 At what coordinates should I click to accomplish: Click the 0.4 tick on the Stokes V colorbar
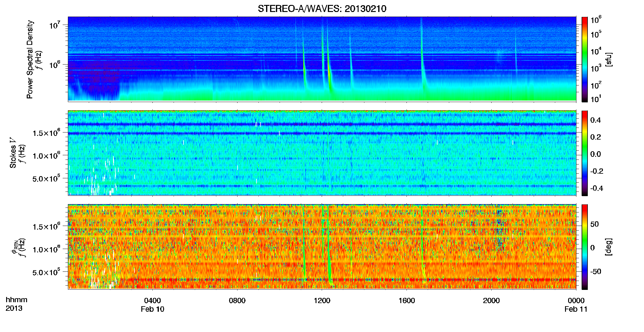pyautogui.click(x=595, y=120)
